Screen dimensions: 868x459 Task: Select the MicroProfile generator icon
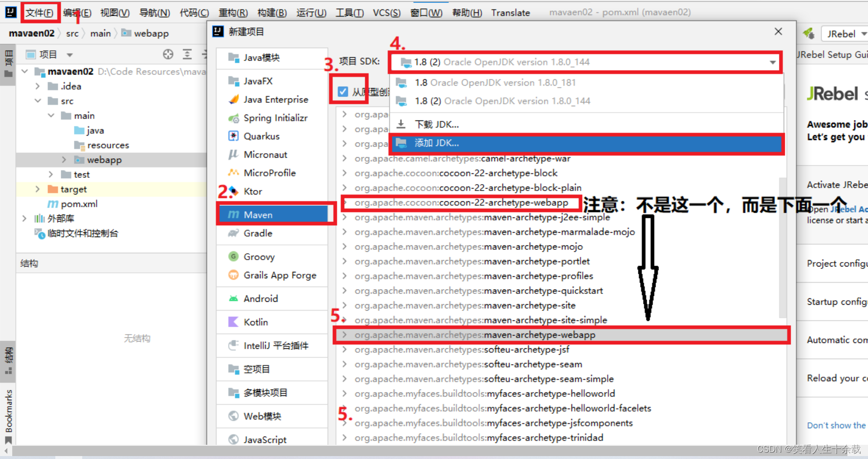coord(234,173)
